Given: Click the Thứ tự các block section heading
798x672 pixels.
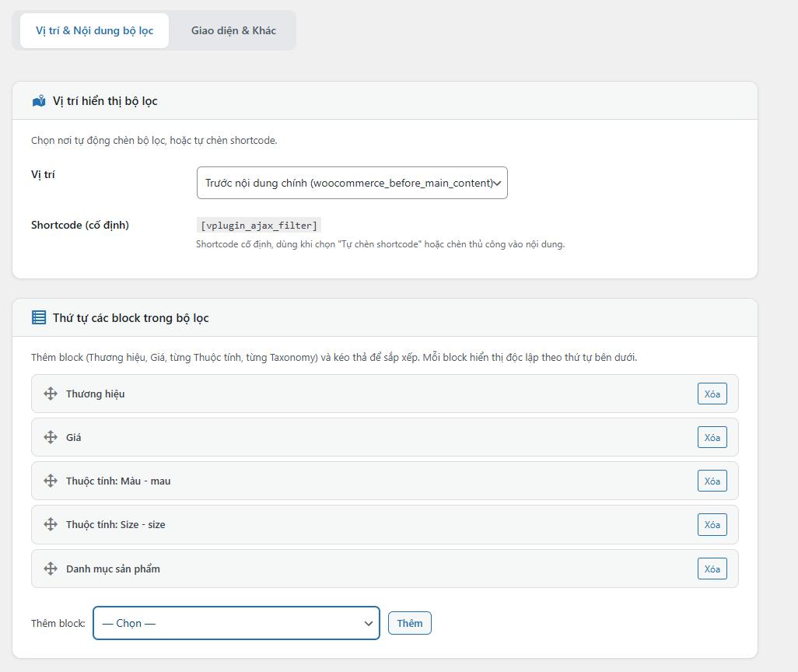Looking at the screenshot, I should point(131,317).
